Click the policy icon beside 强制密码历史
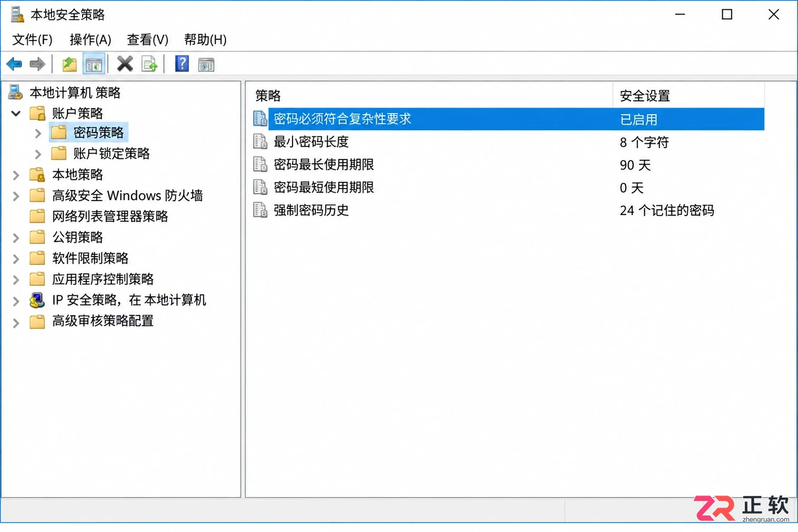This screenshot has width=798, height=532. (x=260, y=210)
